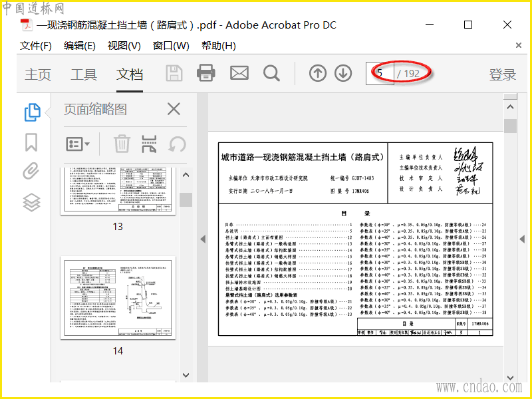Click the 目录 heading on the page
Screen dimensions: 532x399
point(356,213)
